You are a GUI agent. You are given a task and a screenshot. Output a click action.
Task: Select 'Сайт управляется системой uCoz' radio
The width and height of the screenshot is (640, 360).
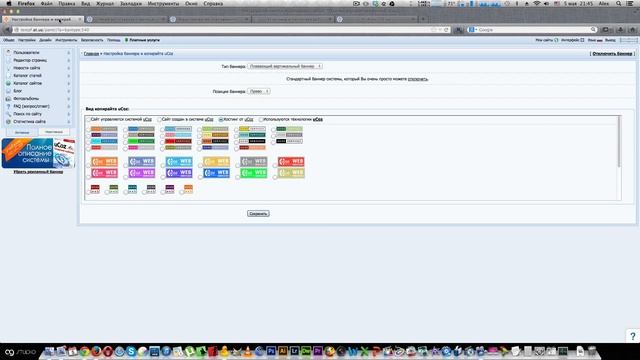(x=88, y=120)
